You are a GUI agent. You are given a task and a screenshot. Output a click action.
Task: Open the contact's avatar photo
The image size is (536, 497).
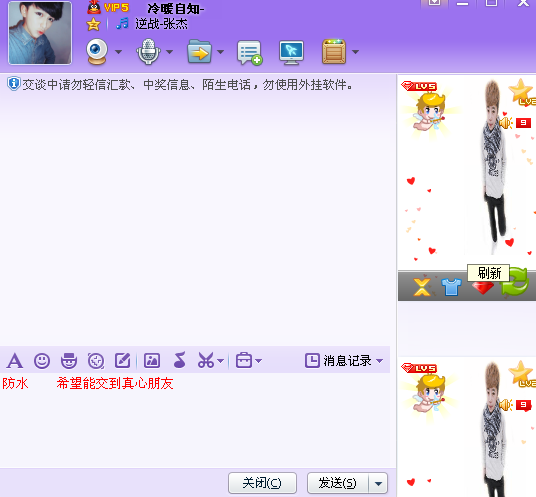tap(40, 33)
